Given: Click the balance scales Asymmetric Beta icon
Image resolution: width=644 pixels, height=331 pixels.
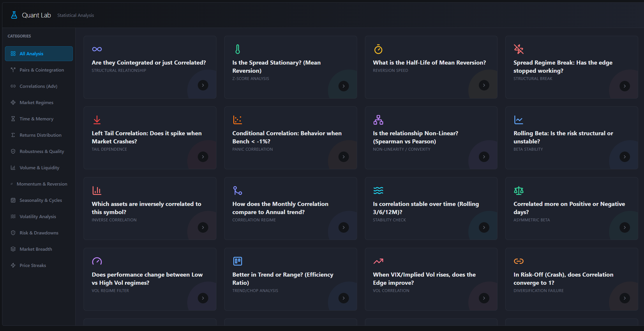Looking at the screenshot, I should tap(518, 191).
